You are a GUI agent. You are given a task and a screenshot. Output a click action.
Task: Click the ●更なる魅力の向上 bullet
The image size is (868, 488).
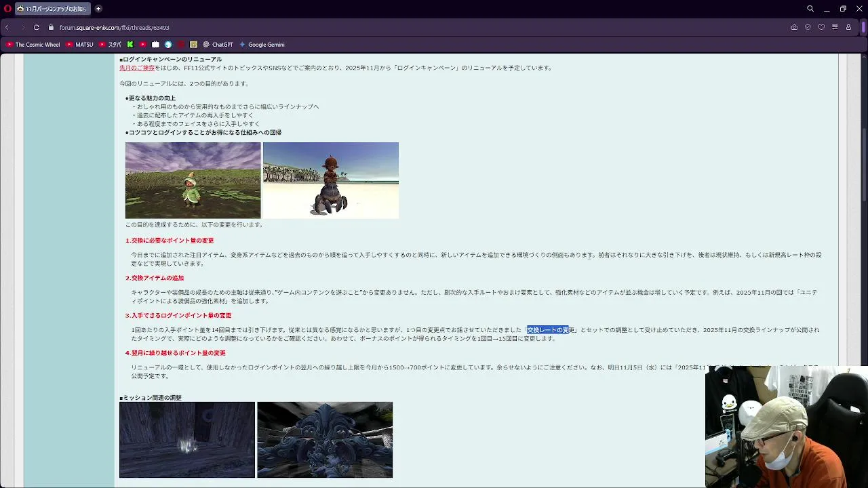coord(151,98)
